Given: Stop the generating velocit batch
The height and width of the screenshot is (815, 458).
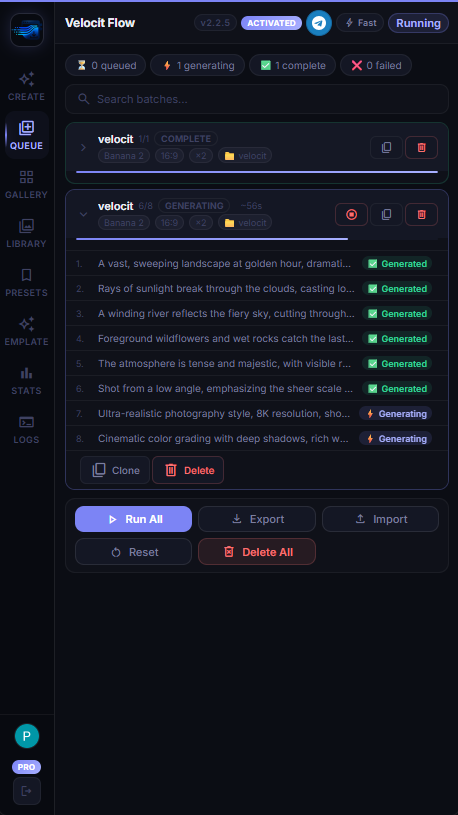Looking at the screenshot, I should pos(351,214).
